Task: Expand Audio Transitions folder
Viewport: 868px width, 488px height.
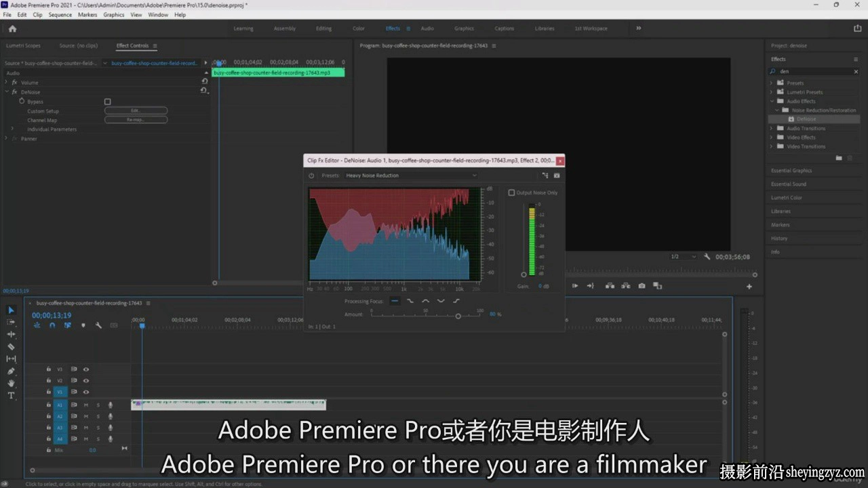Action: coord(771,128)
